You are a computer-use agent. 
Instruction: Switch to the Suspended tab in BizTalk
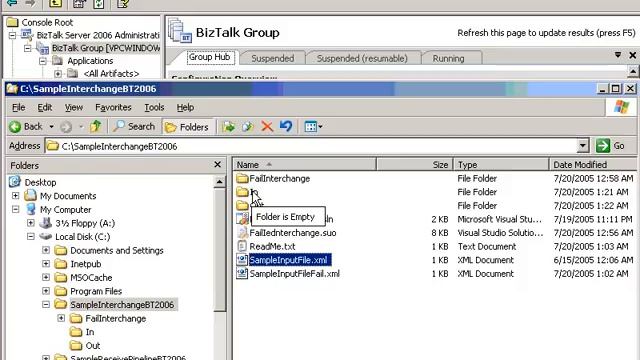(272, 58)
